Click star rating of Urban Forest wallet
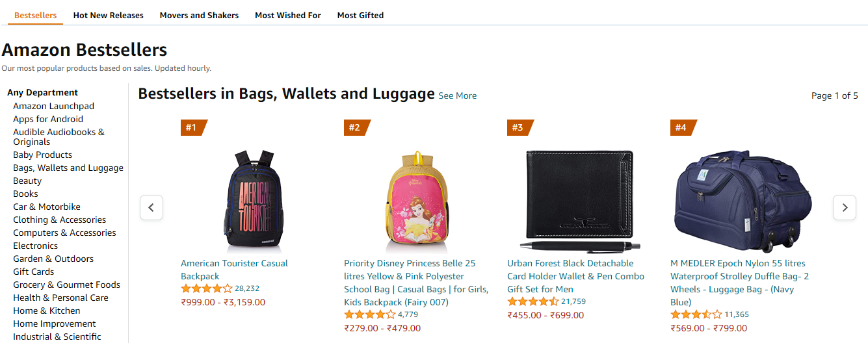The width and height of the screenshot is (868, 343). coord(533,301)
